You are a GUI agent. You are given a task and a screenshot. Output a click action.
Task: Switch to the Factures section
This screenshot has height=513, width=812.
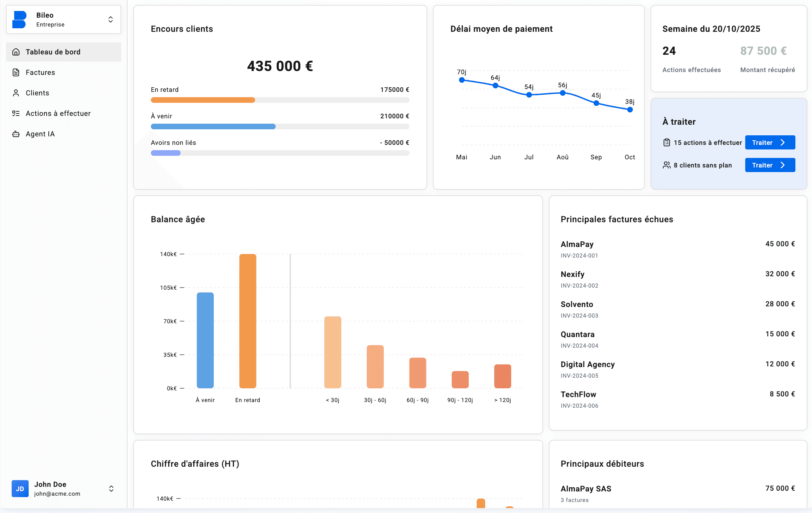point(40,72)
